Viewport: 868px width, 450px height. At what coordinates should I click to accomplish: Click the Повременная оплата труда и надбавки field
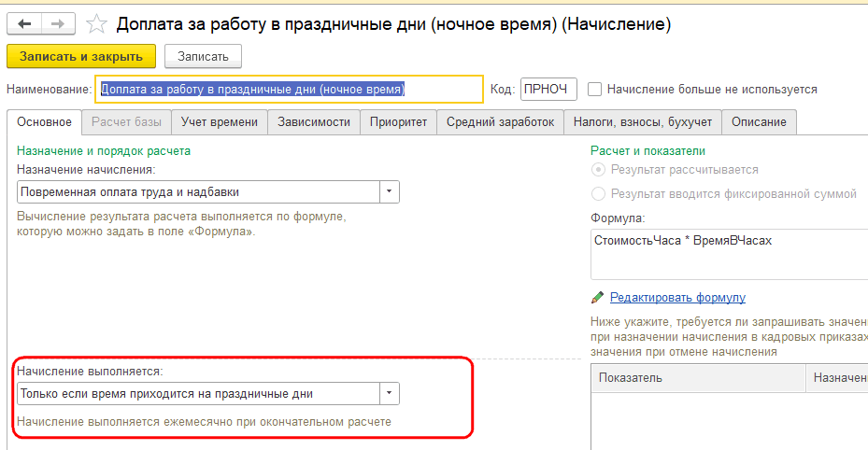(x=198, y=191)
